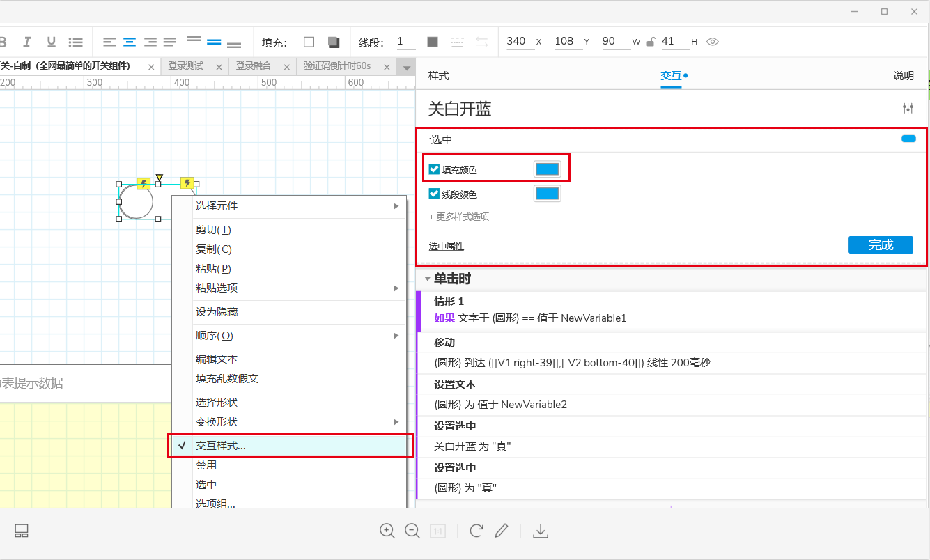Click the zoom out magnifier icon
930x560 pixels.
412,531
